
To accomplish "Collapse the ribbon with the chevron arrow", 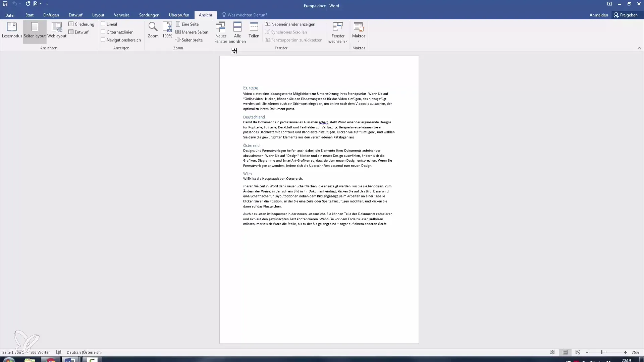I will tap(639, 48).
